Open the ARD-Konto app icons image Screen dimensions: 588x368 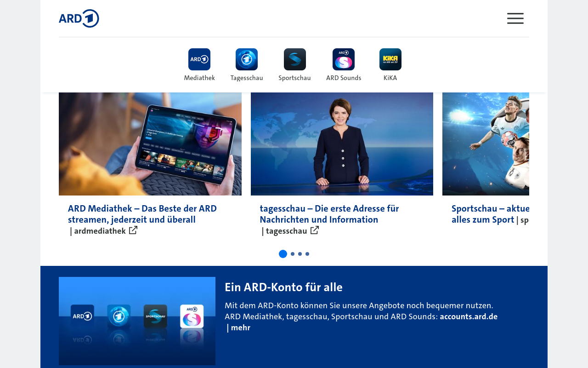(137, 321)
